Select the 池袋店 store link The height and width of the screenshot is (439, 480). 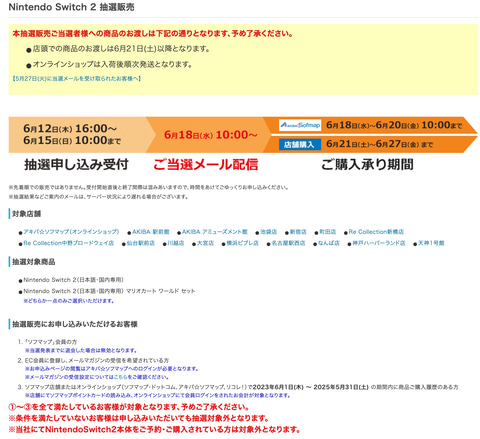click(x=269, y=232)
